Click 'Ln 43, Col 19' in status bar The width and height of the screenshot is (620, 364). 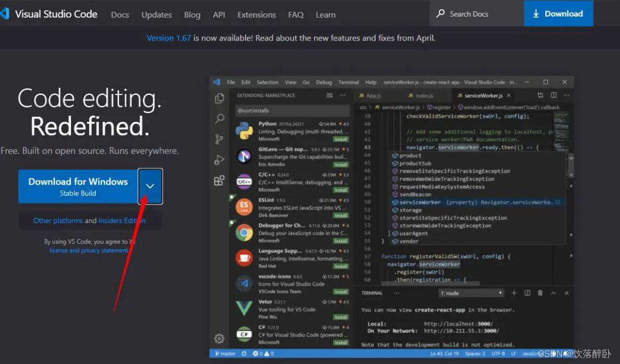[x=444, y=353]
